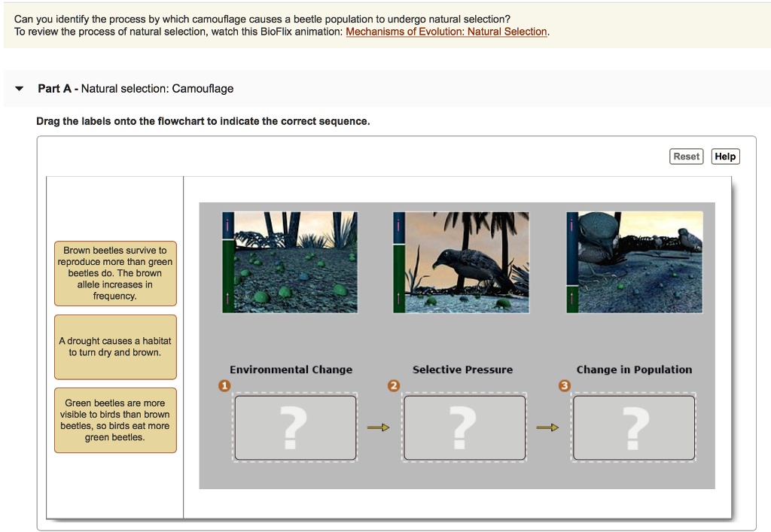Click the question mark under Change in Population
This screenshot has width=771, height=532.
[633, 426]
